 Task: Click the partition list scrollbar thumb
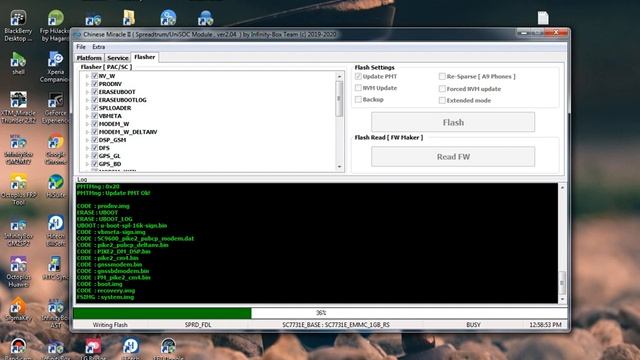[x=339, y=98]
